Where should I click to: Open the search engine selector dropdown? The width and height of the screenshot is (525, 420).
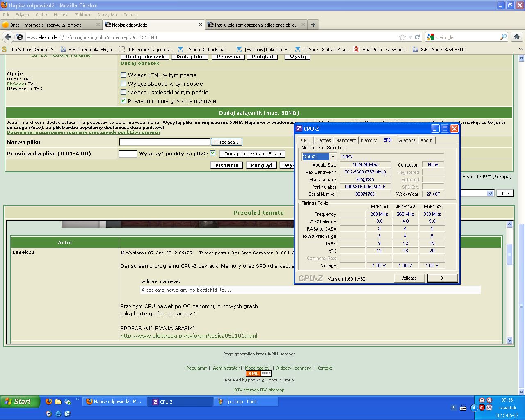coord(432,37)
